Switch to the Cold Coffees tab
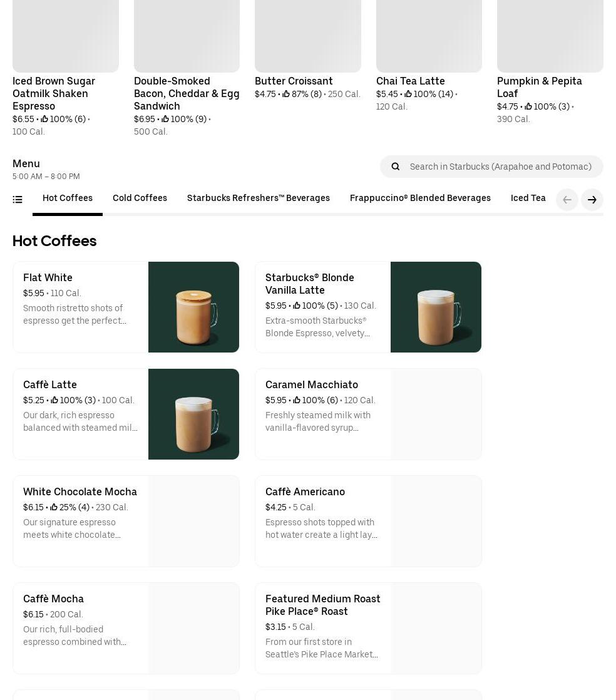The image size is (616, 700). click(x=140, y=198)
